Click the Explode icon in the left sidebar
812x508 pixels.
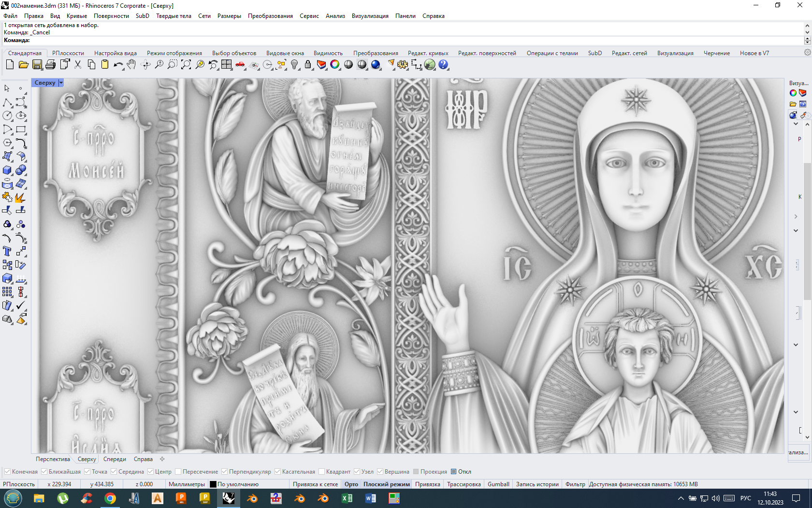click(21, 197)
